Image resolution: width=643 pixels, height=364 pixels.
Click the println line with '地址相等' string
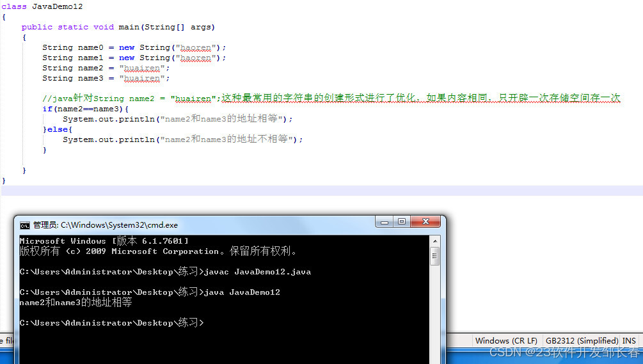tap(178, 119)
